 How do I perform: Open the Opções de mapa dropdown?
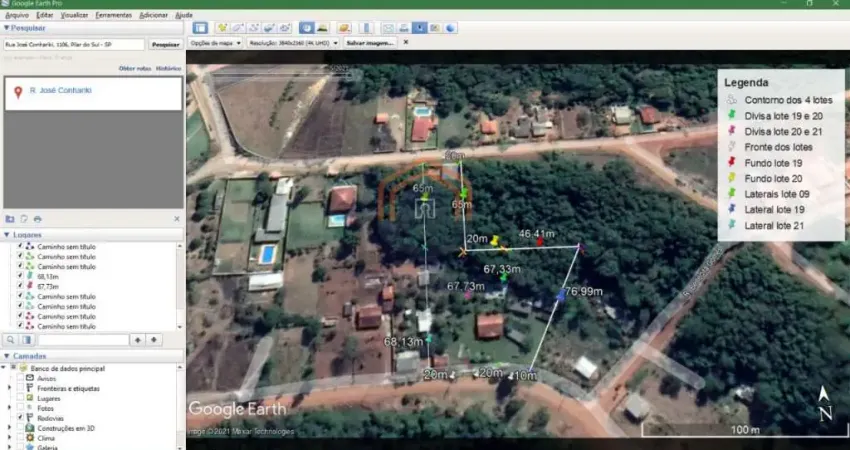pos(215,43)
